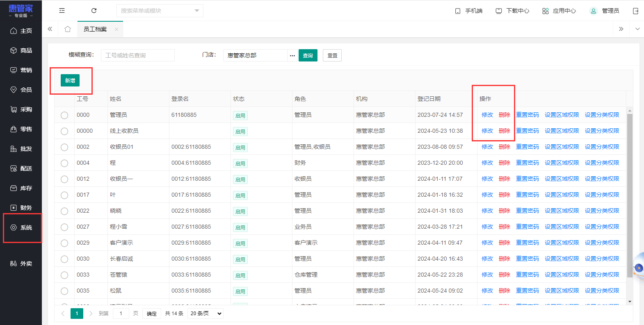Open the home tab icon
The image size is (644, 325).
(68, 29)
